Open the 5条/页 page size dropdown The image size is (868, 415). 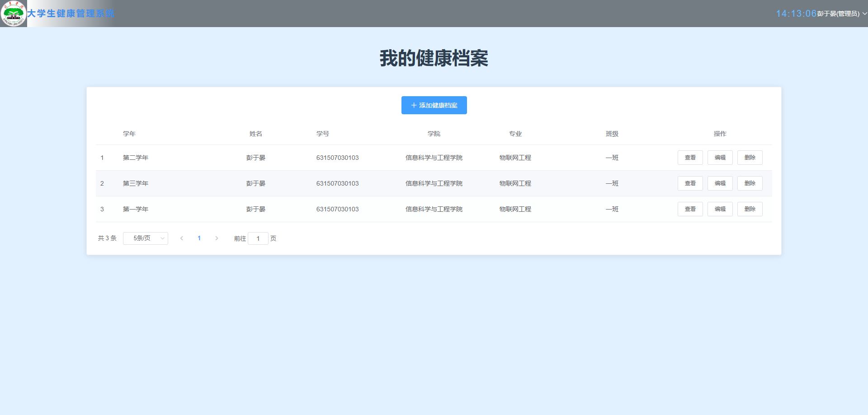coord(146,238)
